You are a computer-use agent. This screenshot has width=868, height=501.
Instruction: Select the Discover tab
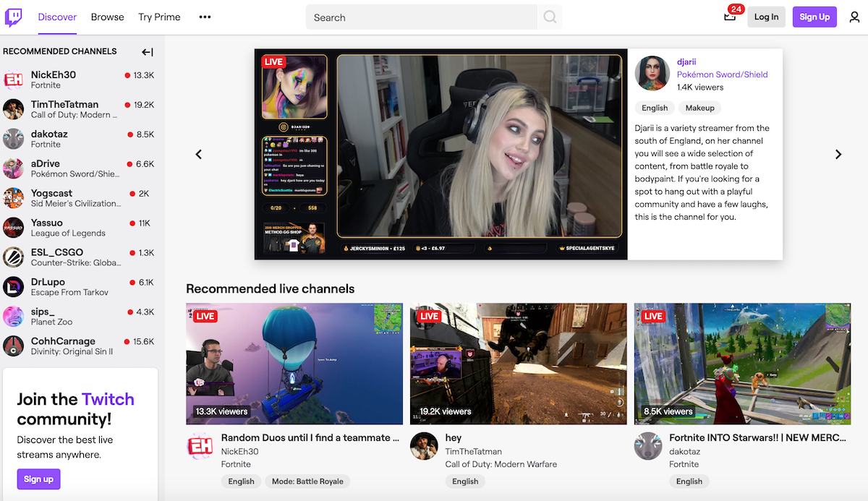coord(57,17)
